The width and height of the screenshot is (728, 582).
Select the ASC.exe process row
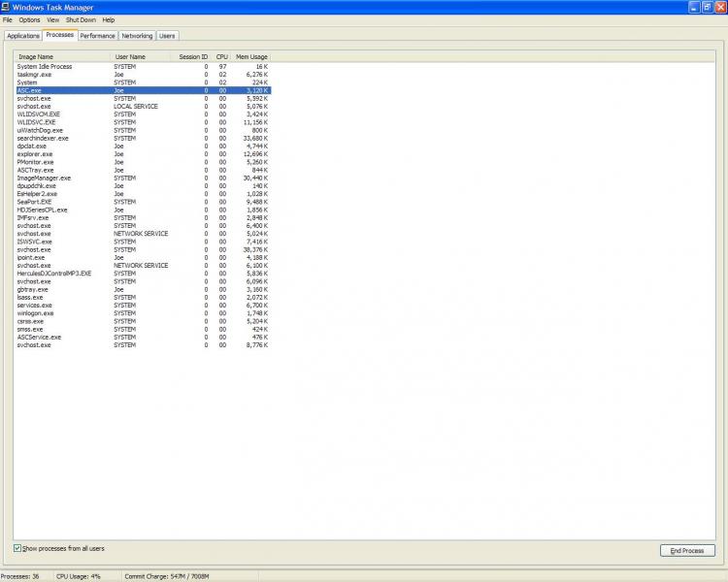click(x=143, y=90)
